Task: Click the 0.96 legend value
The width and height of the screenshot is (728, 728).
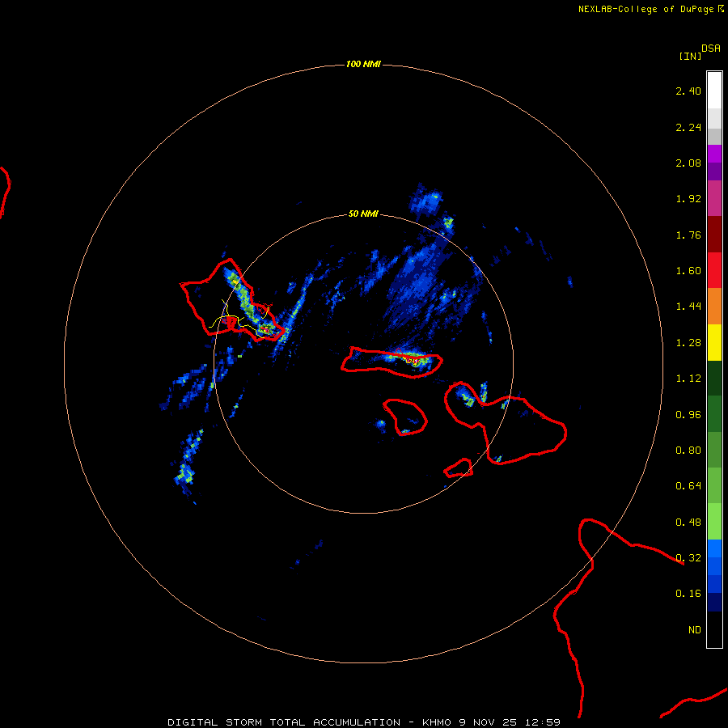Action: tap(688, 415)
